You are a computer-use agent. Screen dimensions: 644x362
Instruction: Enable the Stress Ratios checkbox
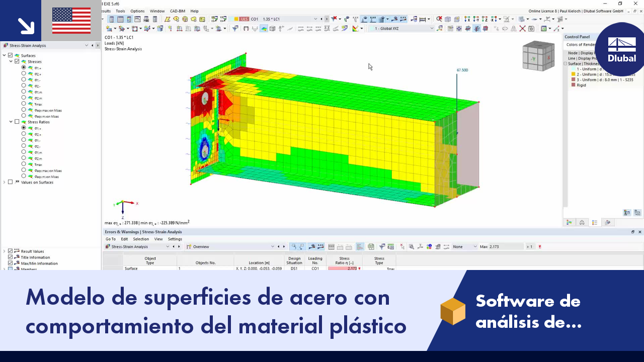click(x=17, y=122)
